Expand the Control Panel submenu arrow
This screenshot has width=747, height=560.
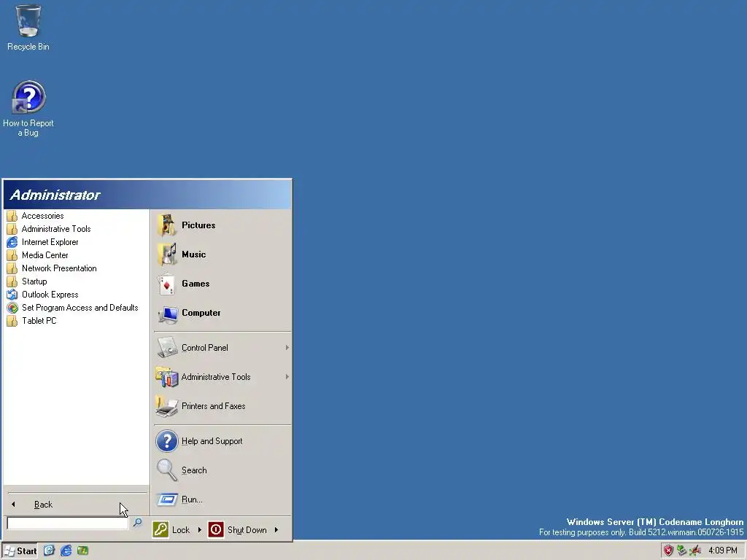click(287, 348)
